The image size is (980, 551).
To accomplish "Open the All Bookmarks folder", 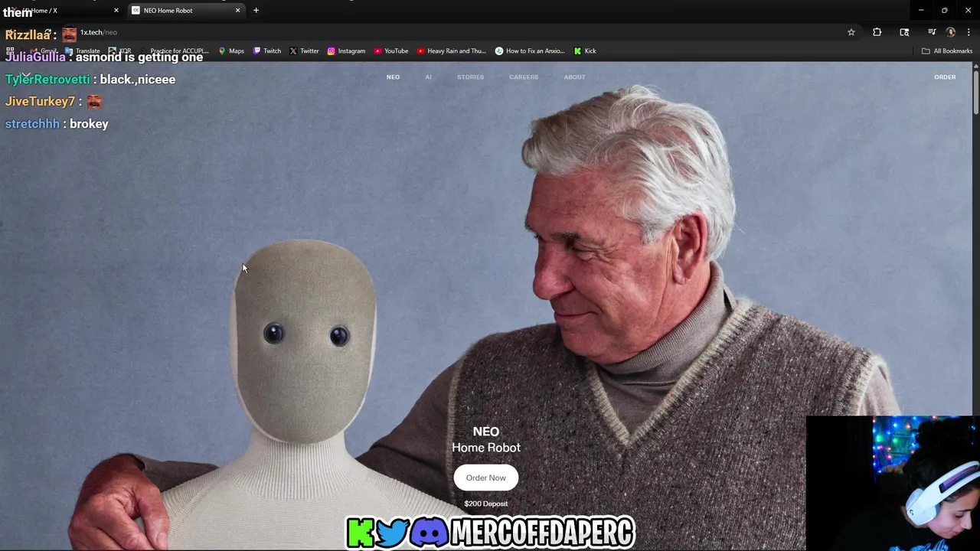I will [x=947, y=51].
